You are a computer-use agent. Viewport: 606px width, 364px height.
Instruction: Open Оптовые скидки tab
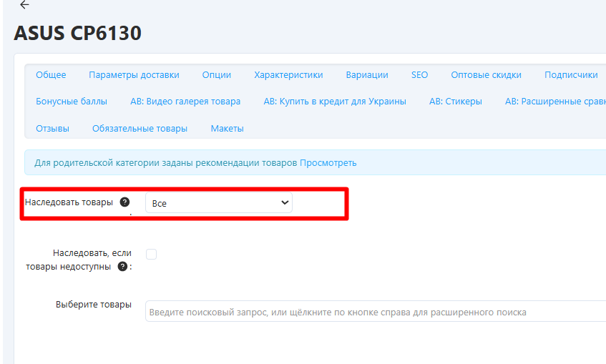[x=486, y=75]
